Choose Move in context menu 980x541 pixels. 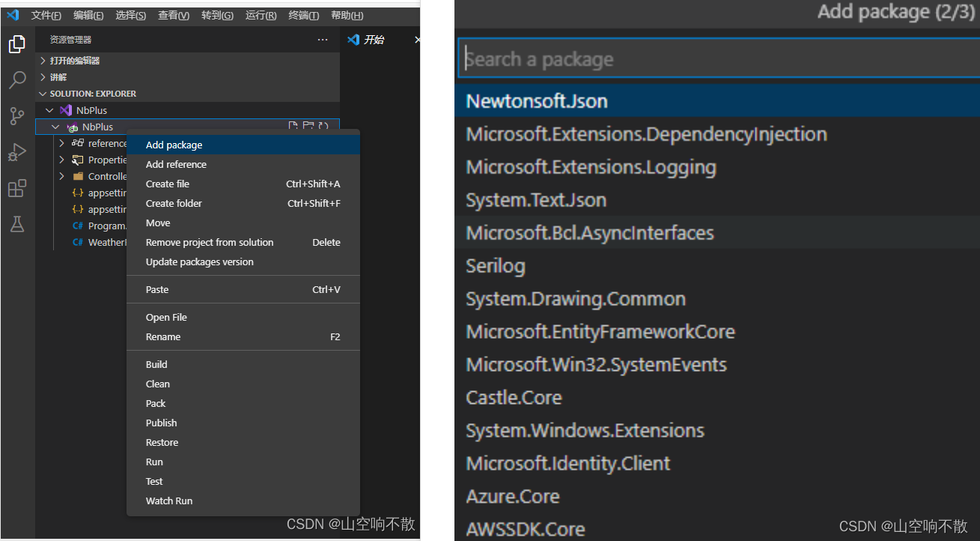tap(243, 223)
